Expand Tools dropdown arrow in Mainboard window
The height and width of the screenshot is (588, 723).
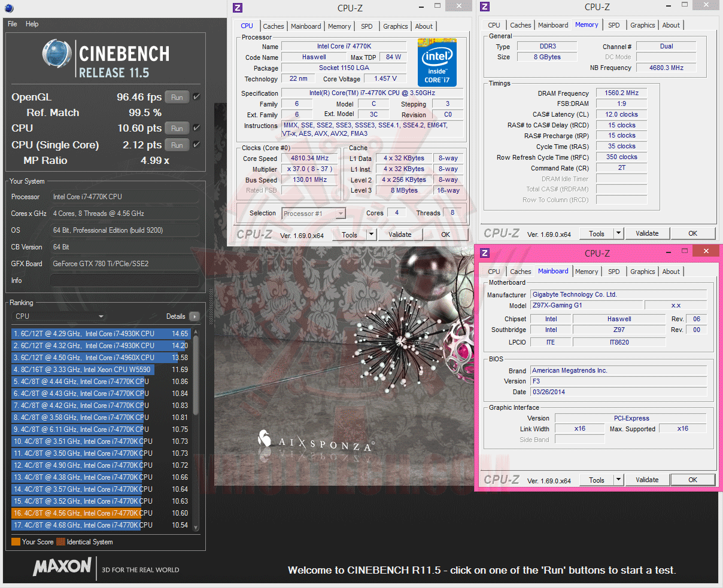[619, 480]
